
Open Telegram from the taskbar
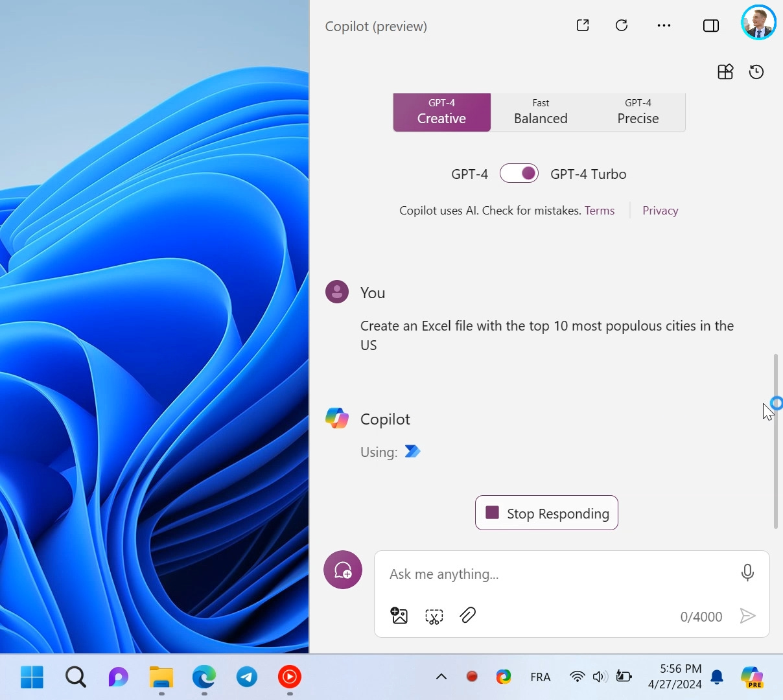click(247, 677)
